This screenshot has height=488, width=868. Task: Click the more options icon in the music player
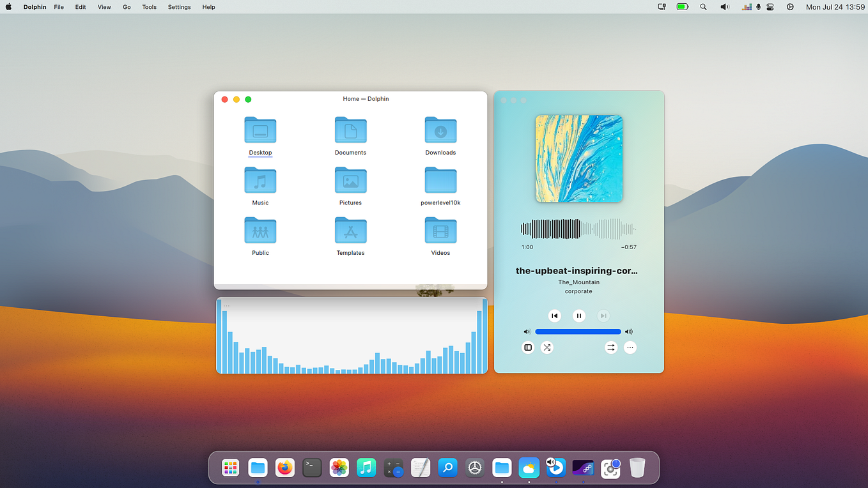coord(630,347)
